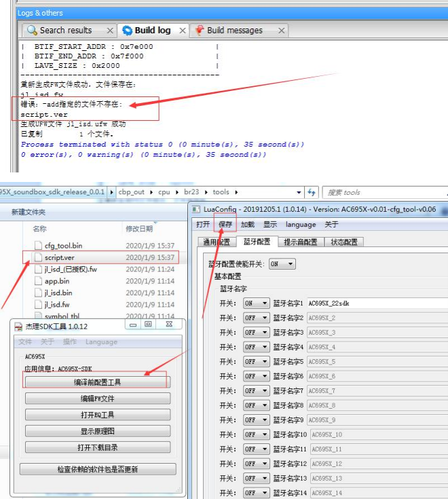Click the search tools input field

[385, 192]
